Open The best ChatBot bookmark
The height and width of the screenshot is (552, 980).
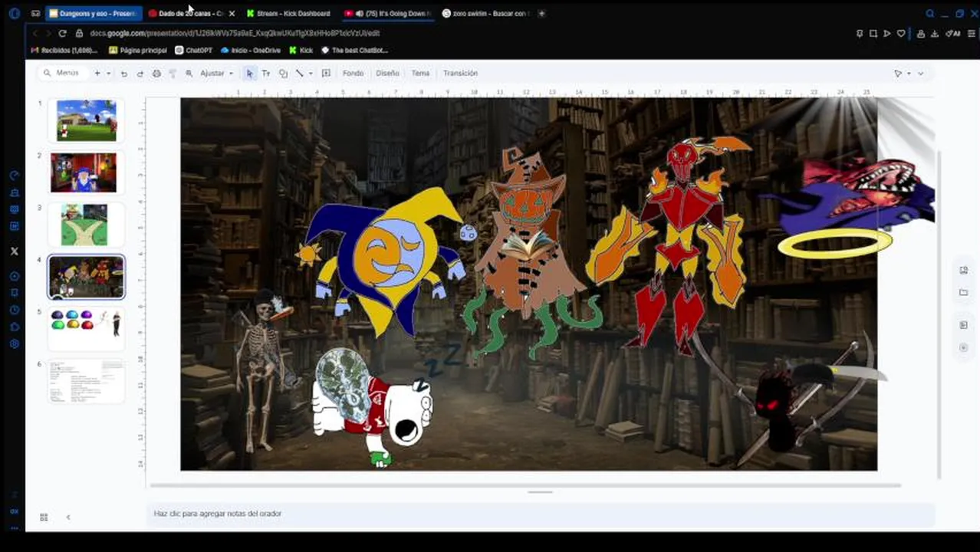click(x=354, y=50)
